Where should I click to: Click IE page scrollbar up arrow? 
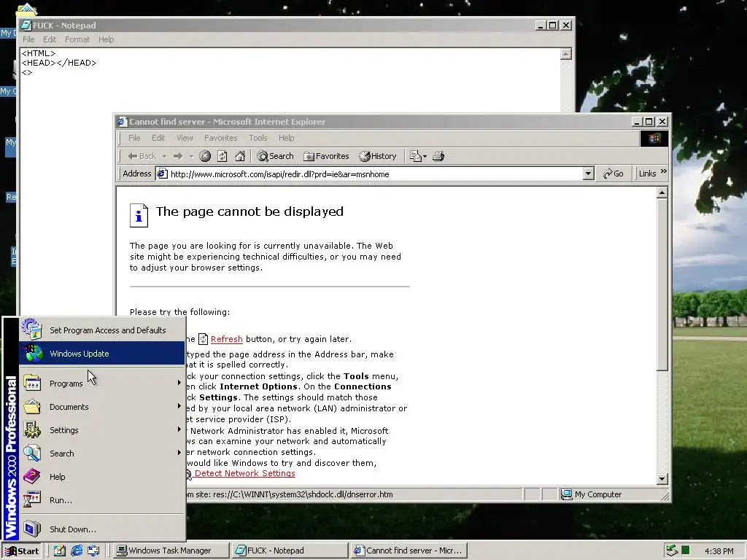tap(662, 192)
